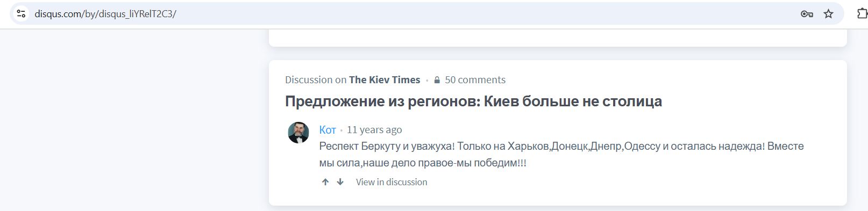Upvote Кот's comment with the up arrow
The width and height of the screenshot is (868, 211).
point(325,182)
